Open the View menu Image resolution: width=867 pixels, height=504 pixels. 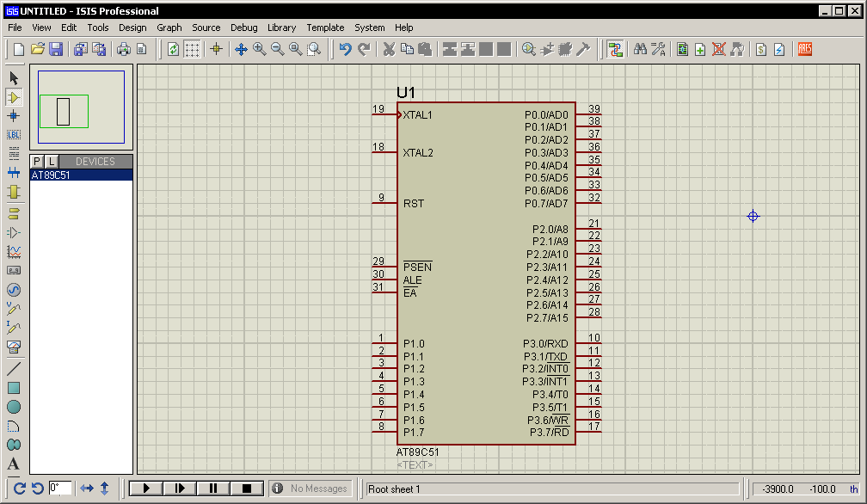click(x=41, y=27)
